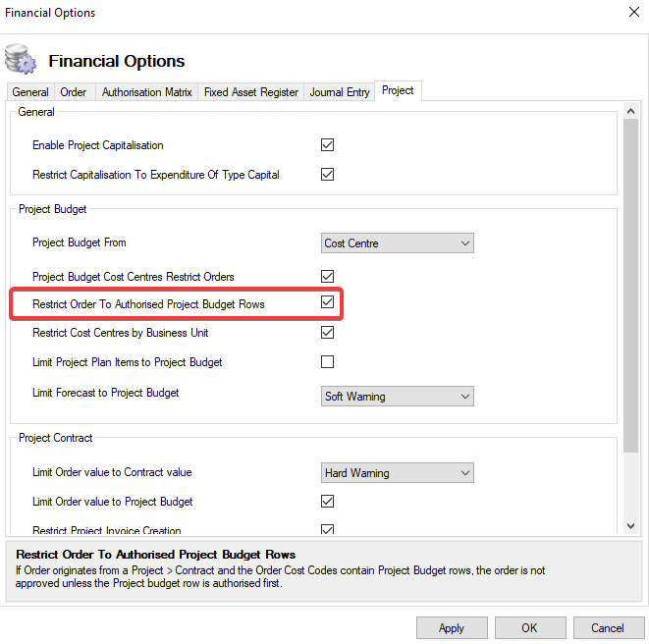The image size is (649, 644).
Task: Go to the Journal Entry tab
Action: (x=340, y=92)
